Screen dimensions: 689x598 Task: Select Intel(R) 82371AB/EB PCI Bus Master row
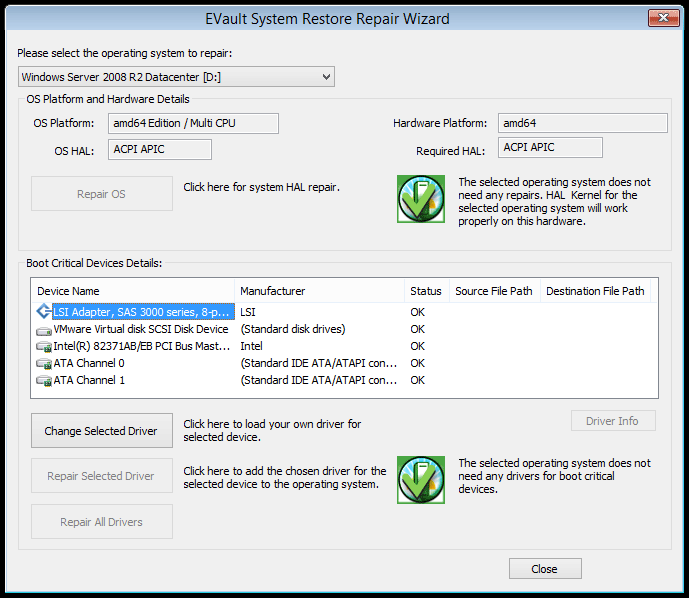[344, 346]
